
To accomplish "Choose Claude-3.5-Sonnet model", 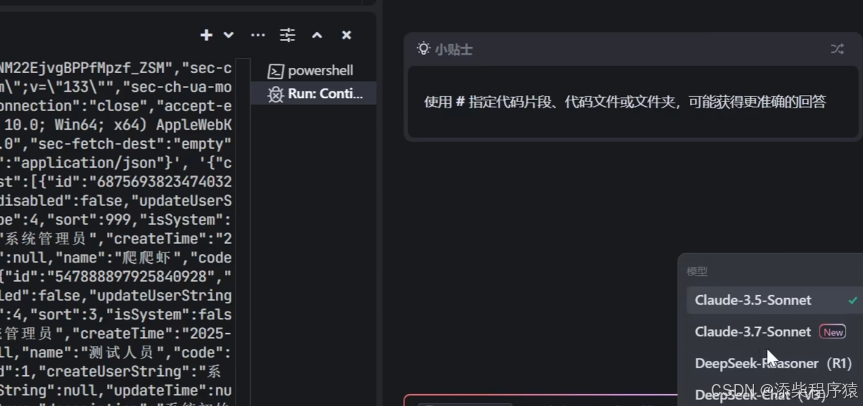I will [775, 300].
